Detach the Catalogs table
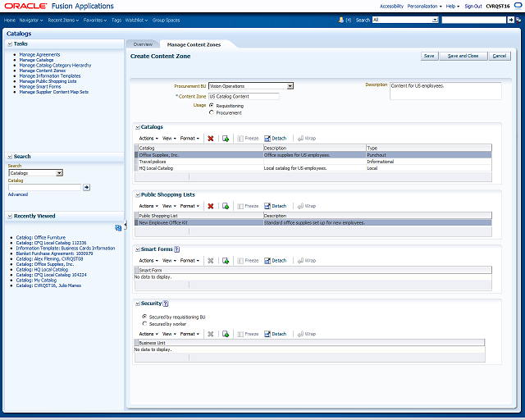This screenshot has height=420, width=525. (276, 139)
